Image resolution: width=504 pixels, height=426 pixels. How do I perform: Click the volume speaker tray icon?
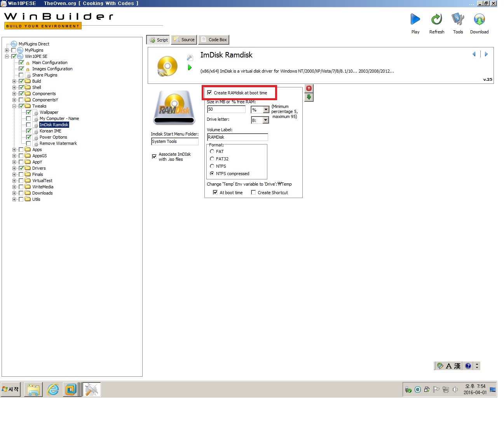point(455,389)
